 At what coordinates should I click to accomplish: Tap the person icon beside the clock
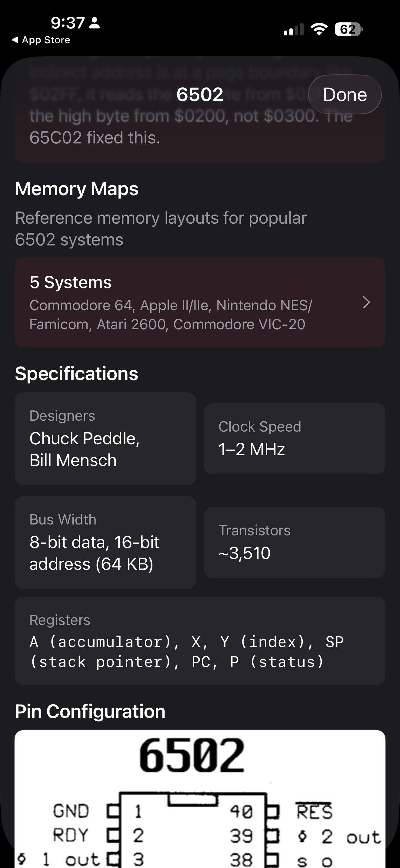point(95,23)
